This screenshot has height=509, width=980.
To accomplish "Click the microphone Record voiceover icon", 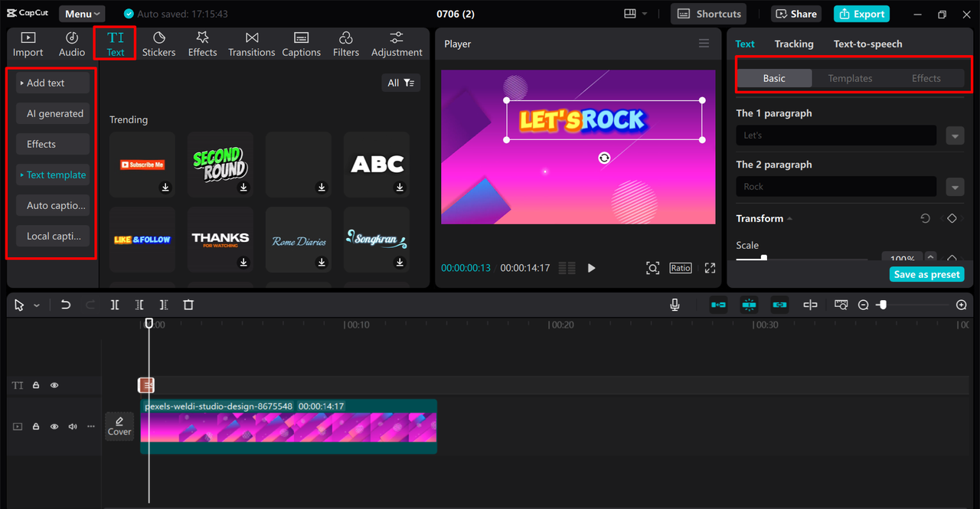I will 675,305.
